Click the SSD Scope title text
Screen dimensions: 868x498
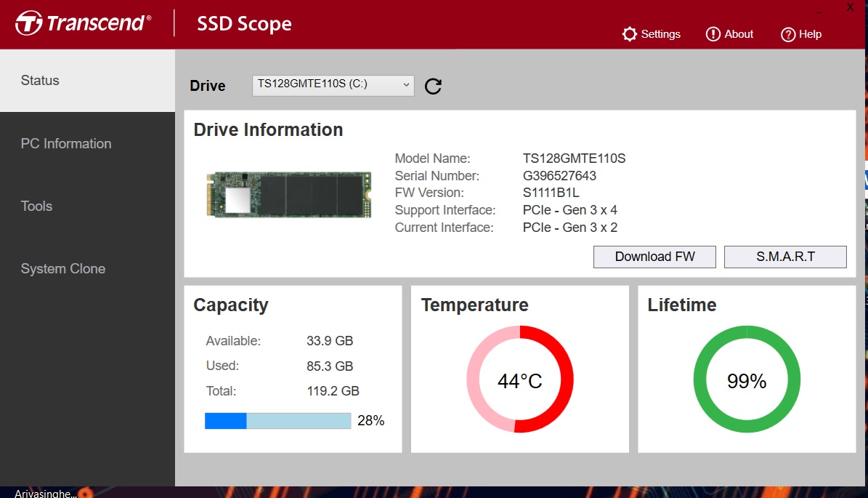[244, 24]
